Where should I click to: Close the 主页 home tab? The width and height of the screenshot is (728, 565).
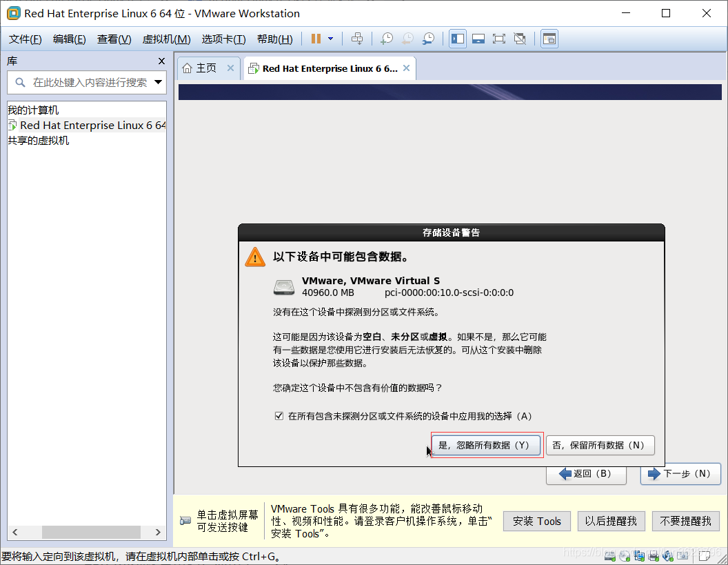230,68
